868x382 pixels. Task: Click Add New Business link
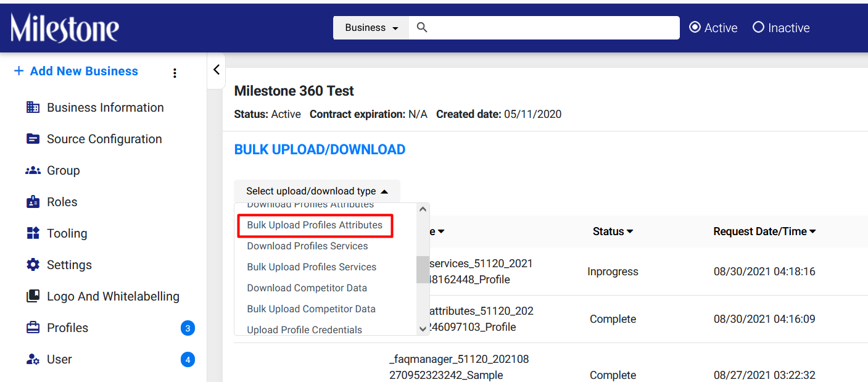click(x=84, y=71)
